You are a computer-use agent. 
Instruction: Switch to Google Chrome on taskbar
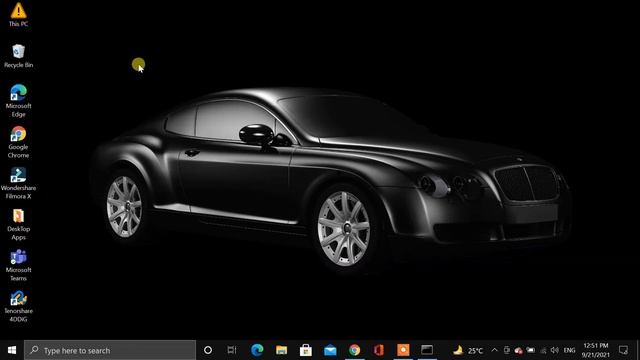click(355, 350)
